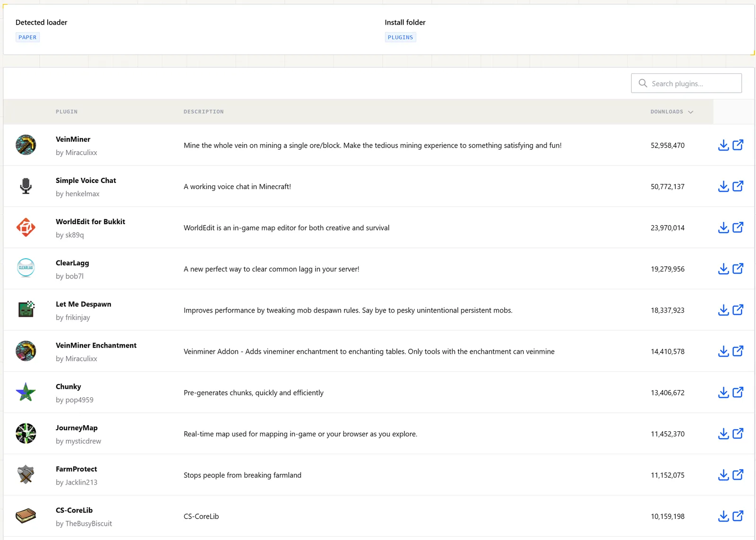Download the VeinMiner plugin
The width and height of the screenshot is (756, 540).
(x=723, y=145)
